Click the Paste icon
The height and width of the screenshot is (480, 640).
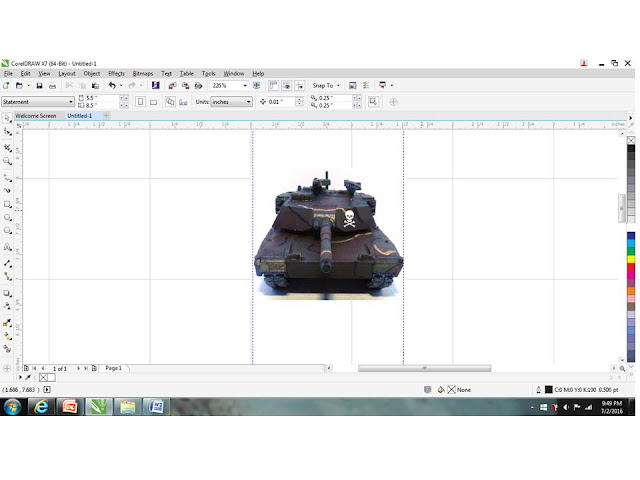95,85
